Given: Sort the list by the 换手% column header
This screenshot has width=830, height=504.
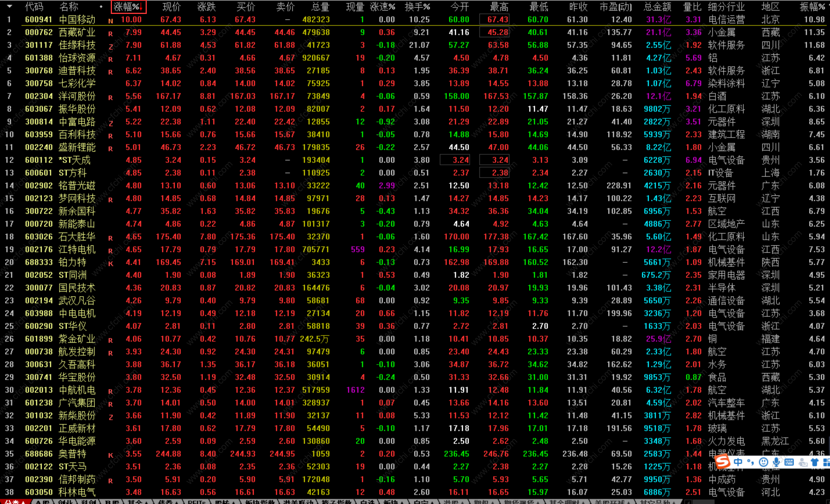Looking at the screenshot, I should tap(417, 7).
